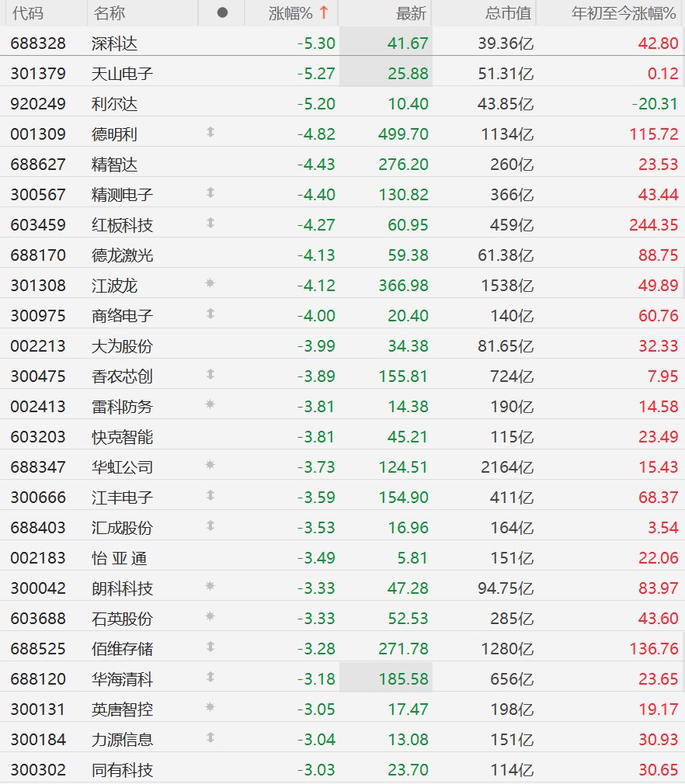Sort by 年初至今涨幅% column header
This screenshot has width=685, height=784.
tap(624, 13)
